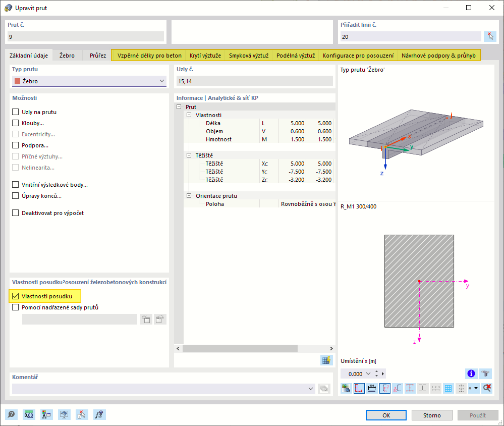Click the horizontal scrollbar in info panel
The image size is (504, 426).
(x=240, y=348)
